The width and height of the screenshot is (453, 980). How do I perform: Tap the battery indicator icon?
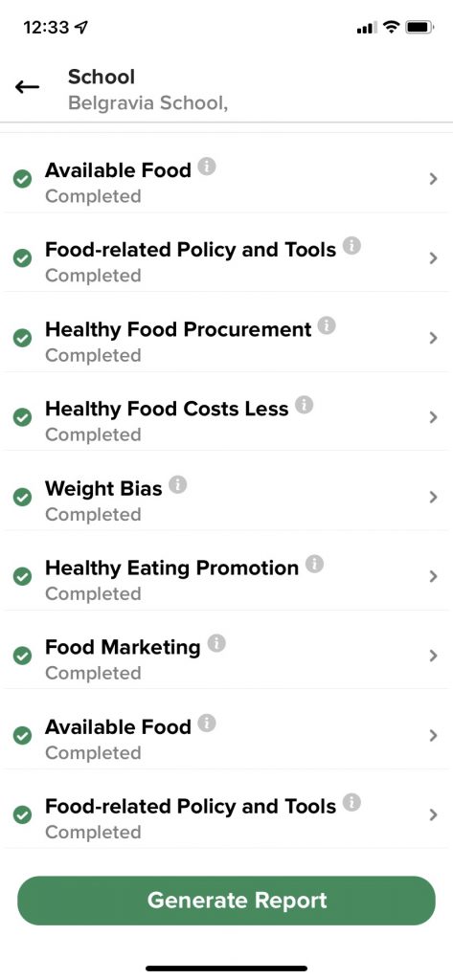419,28
